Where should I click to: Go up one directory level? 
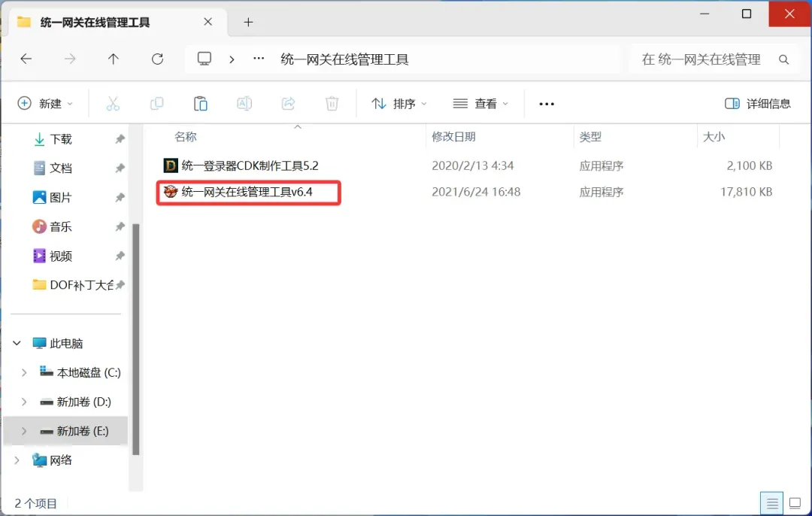point(114,59)
